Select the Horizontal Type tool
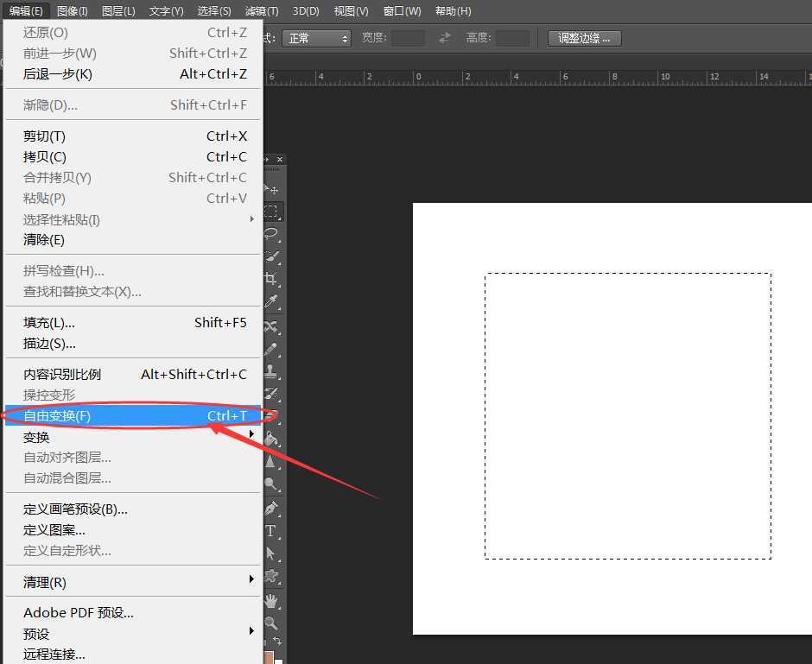The width and height of the screenshot is (812, 664). (273, 531)
